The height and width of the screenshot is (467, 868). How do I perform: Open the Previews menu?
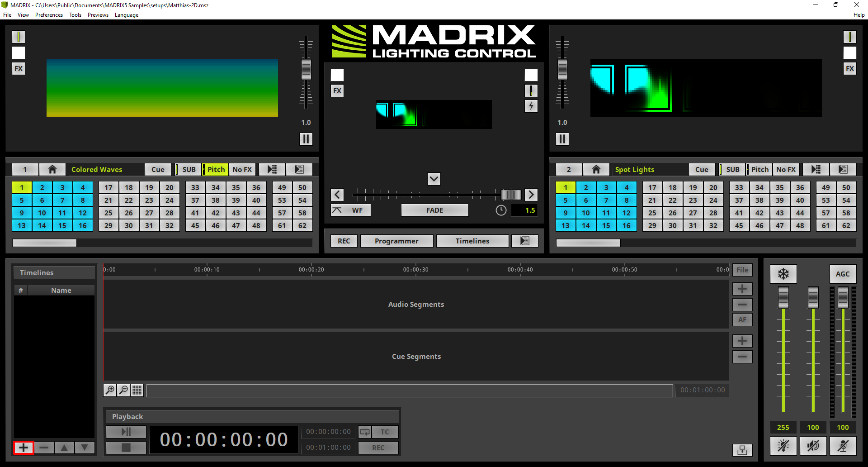[x=98, y=15]
